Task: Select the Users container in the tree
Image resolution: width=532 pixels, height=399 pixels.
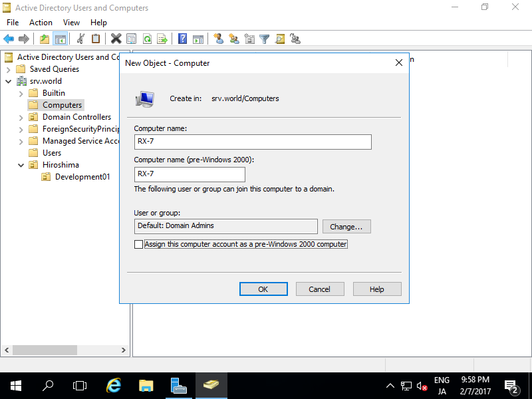Action: (x=52, y=153)
